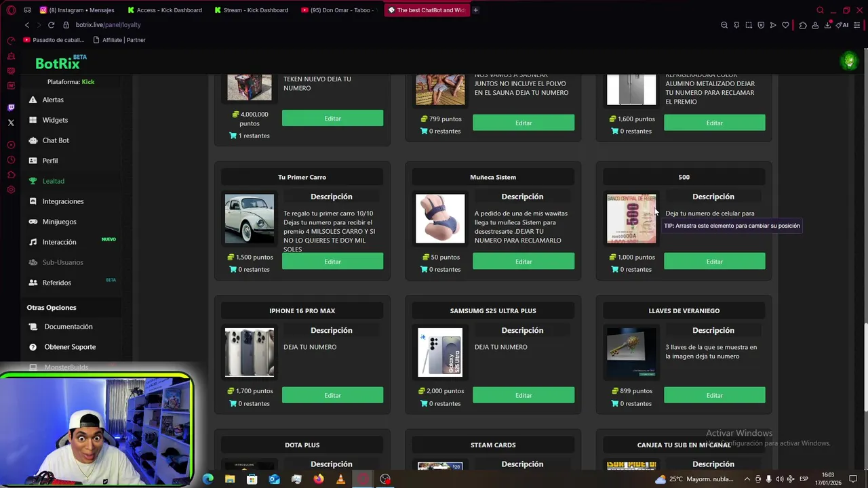Reload the current page
The width and height of the screenshot is (868, 488).
coord(51,25)
